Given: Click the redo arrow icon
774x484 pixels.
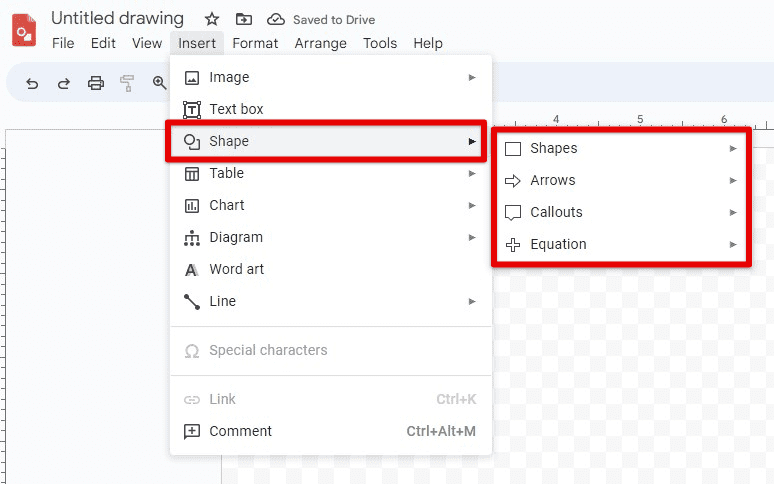Looking at the screenshot, I should (x=64, y=83).
